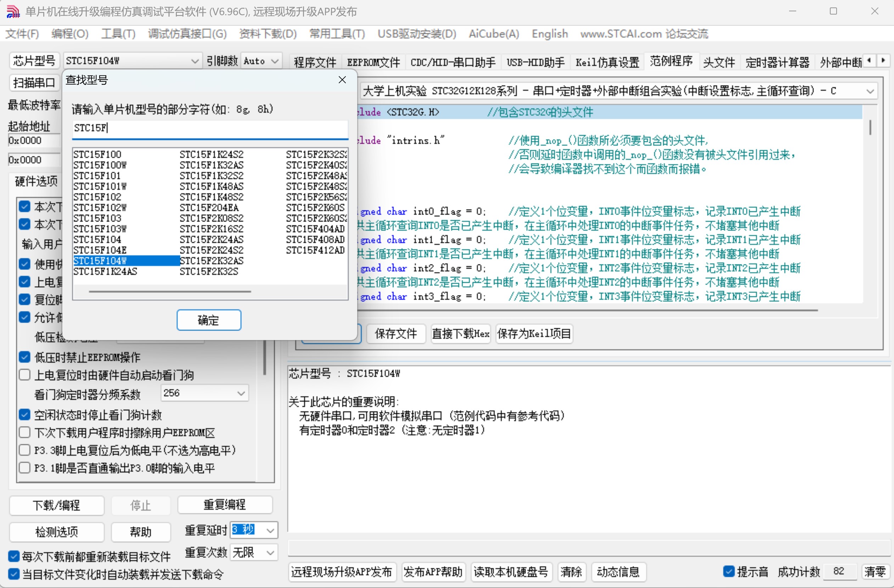The image size is (894, 588).
Task: Open the 资料下载(D) menu
Action: (268, 34)
